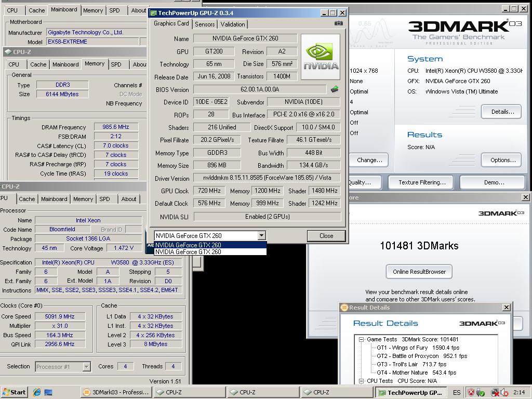Click the Safely Remove Hardware tray icon
The image size is (532, 399).
pyautogui.click(x=480, y=393)
